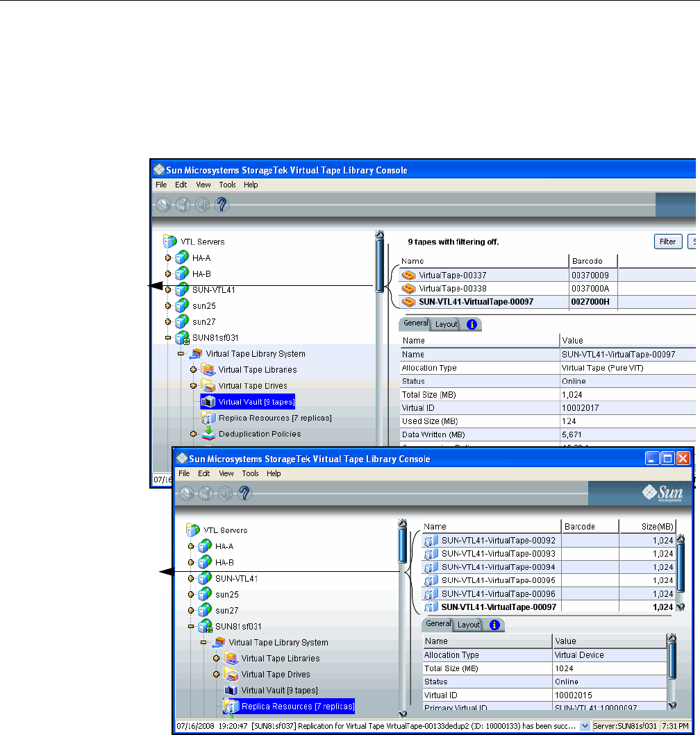700x735 pixels.
Task: Expand the HA-B server node in back window
Action: [x=168, y=273]
